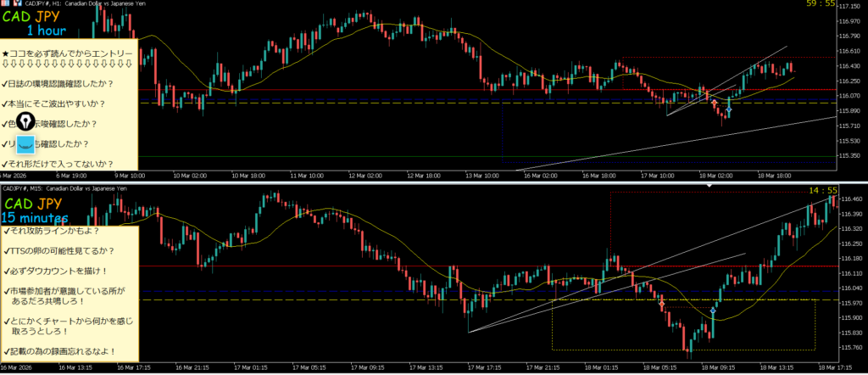Click the "CADJPY#, M15" chart title label

24,188
